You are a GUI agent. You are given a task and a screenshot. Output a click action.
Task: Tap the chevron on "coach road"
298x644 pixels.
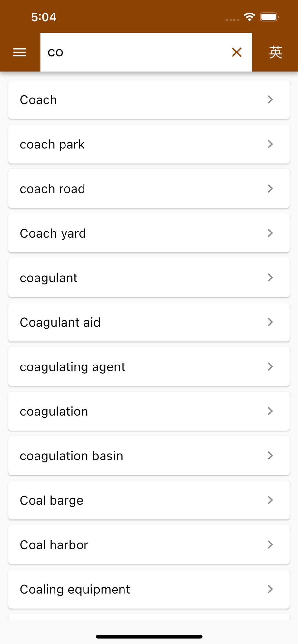270,189
